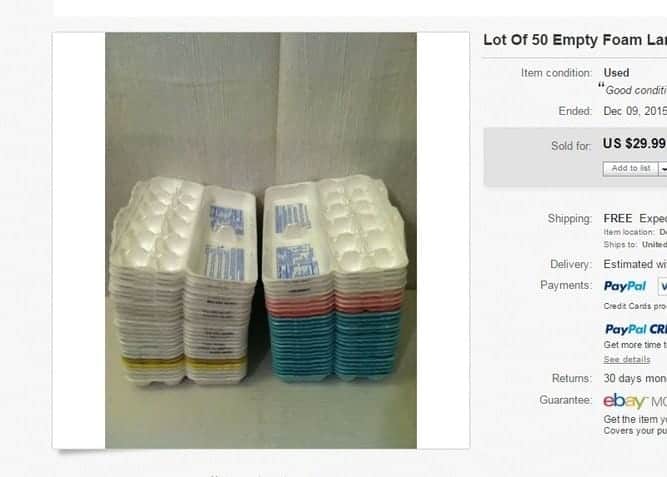The width and height of the screenshot is (667, 477).
Task: Select the FREE shipping text
Action: coord(618,219)
